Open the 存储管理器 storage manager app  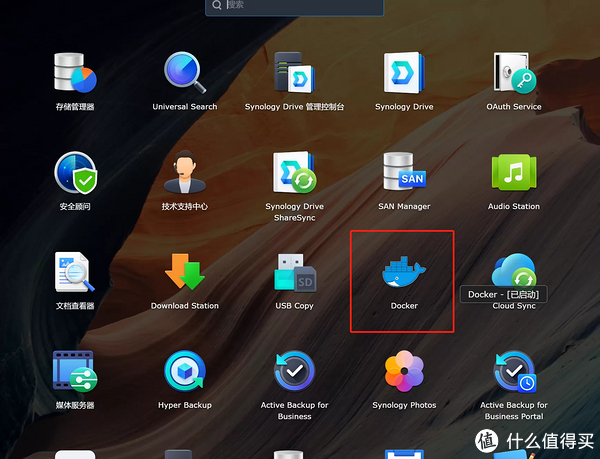coord(75,73)
